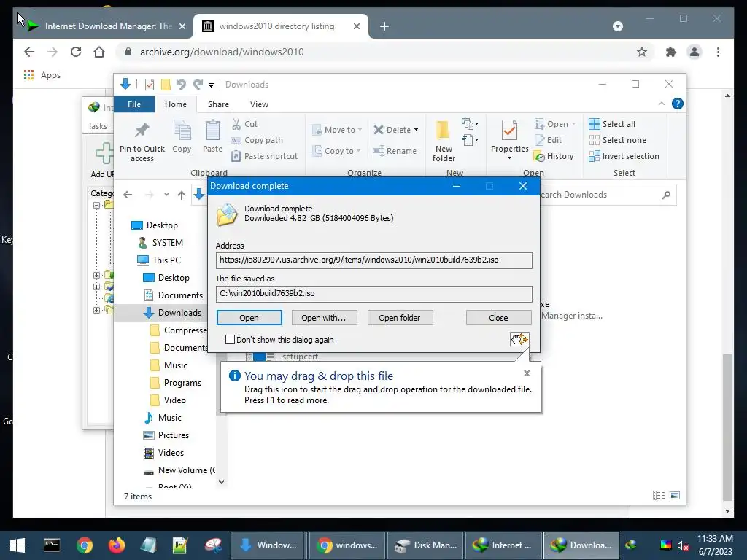The height and width of the screenshot is (560, 747).
Task: Open the IDM Tasks menu
Action: [x=97, y=126]
